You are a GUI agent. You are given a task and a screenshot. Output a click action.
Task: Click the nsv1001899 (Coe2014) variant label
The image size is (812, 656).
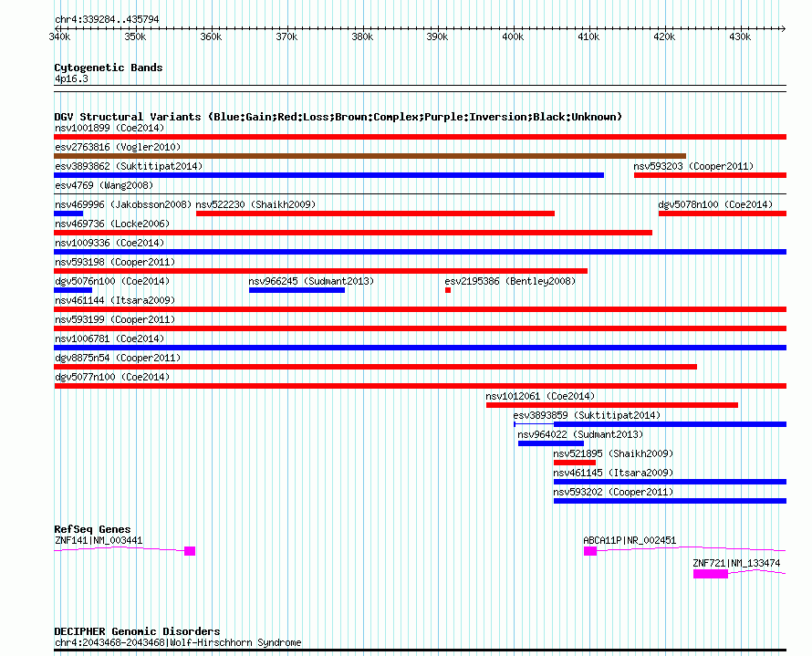pos(109,128)
